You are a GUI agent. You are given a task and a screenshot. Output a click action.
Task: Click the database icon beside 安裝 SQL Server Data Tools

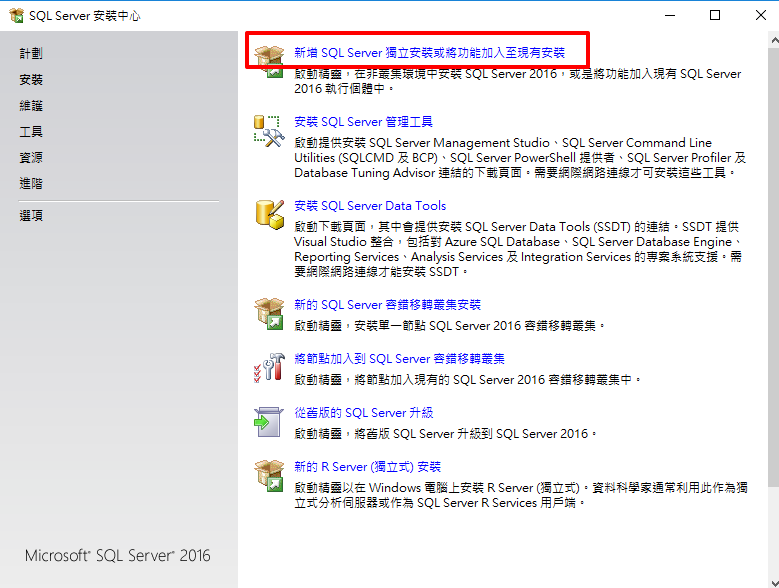[269, 215]
